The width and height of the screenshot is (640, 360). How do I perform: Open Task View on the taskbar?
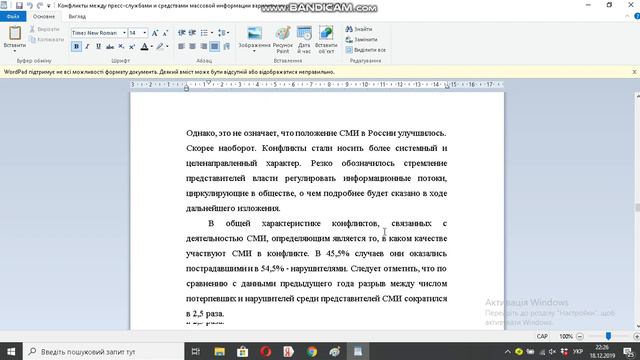coord(196,351)
